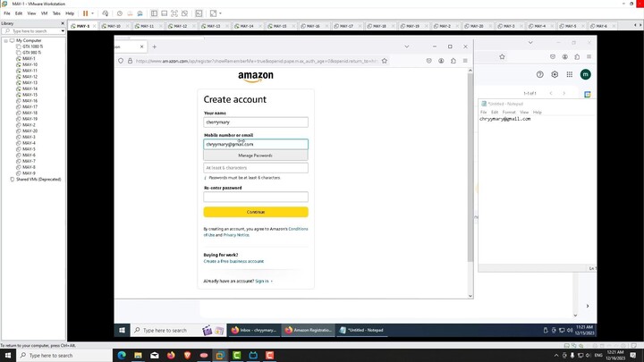
Task: Focus the Your name field
Action: click(256, 122)
